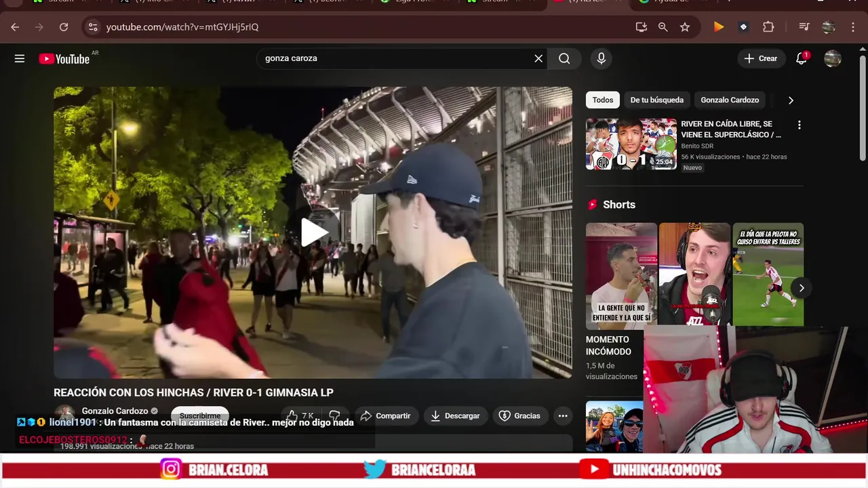Open options for River en caída libre video
Screen dimensions: 868x488
799,125
